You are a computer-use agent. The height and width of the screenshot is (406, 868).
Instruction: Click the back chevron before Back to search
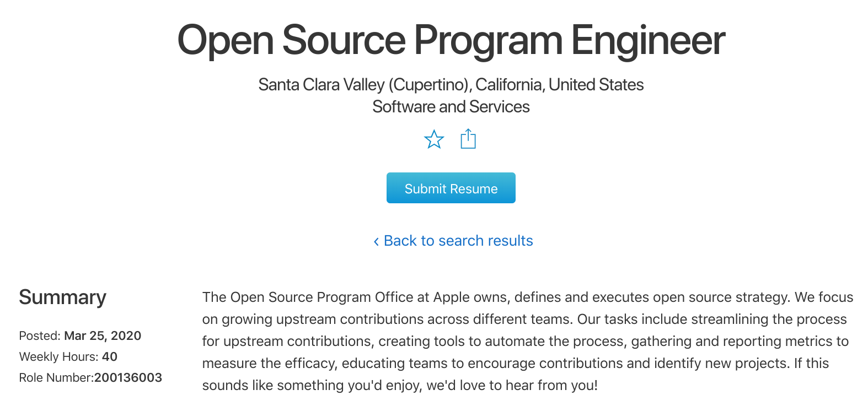tap(376, 241)
